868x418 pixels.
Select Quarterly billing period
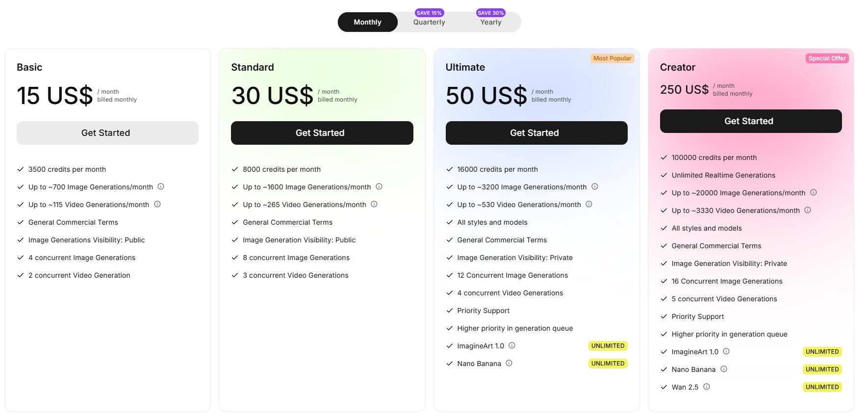(x=429, y=22)
